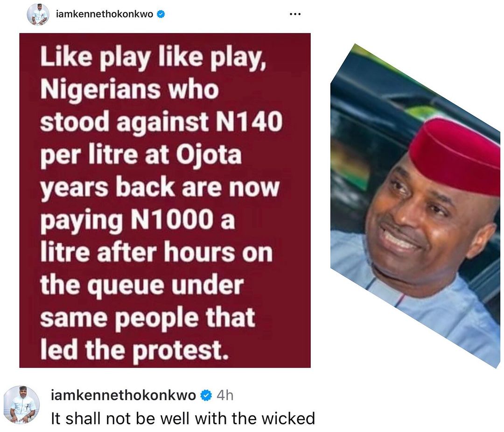This screenshot has width=504, height=432.
Task: Visit iamkennethokonkwo profile from post header
Action: pos(105,14)
